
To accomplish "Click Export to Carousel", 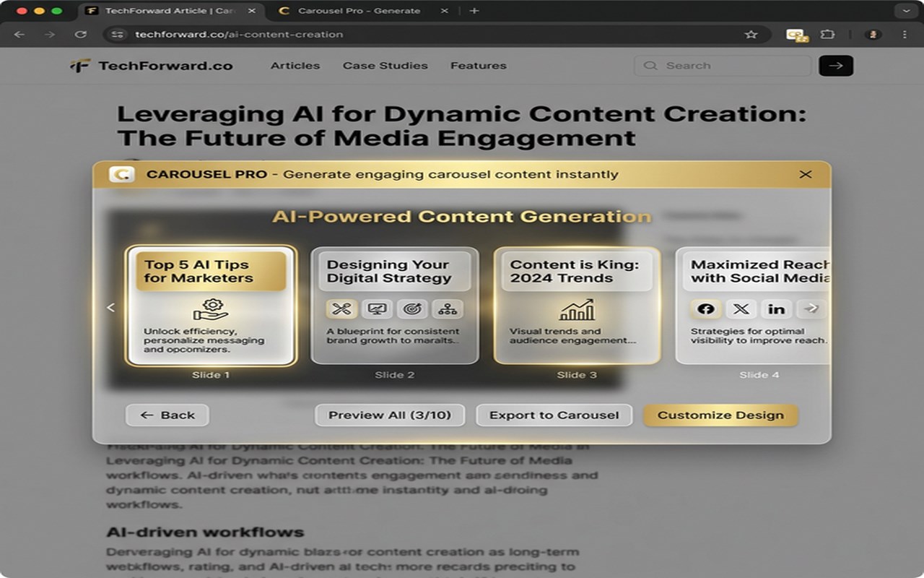I will 554,415.
